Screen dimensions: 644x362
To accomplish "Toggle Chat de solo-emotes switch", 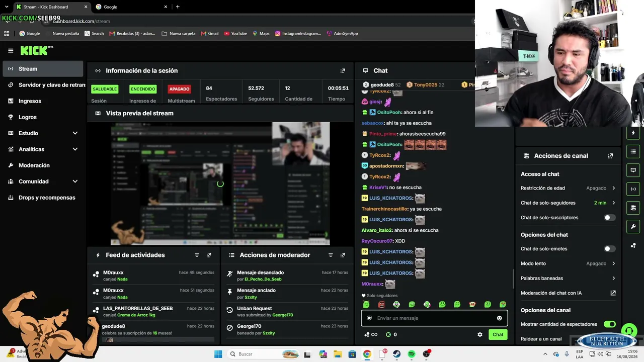I will pyautogui.click(x=609, y=249).
